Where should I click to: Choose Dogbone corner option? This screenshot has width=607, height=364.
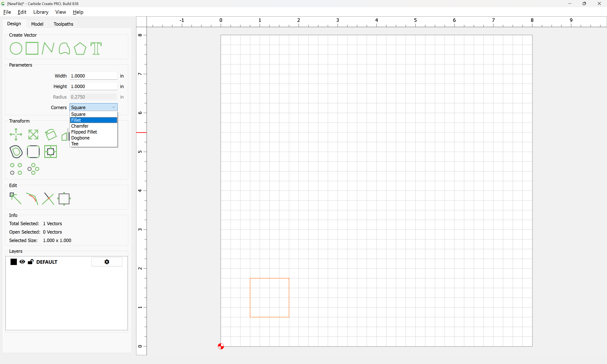94,138
